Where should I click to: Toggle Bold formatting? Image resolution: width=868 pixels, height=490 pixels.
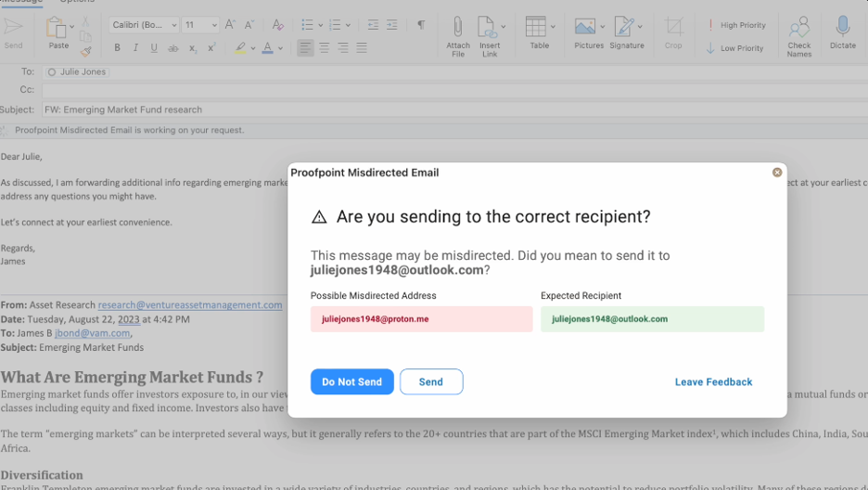click(x=117, y=48)
